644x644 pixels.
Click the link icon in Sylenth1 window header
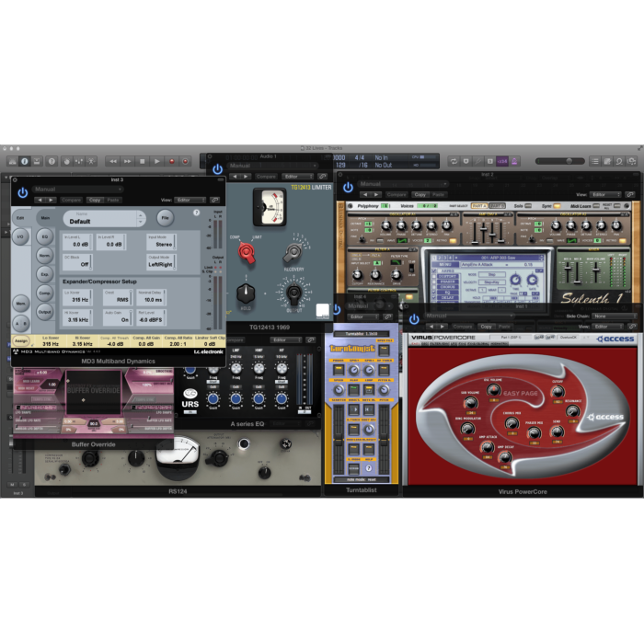630,195
